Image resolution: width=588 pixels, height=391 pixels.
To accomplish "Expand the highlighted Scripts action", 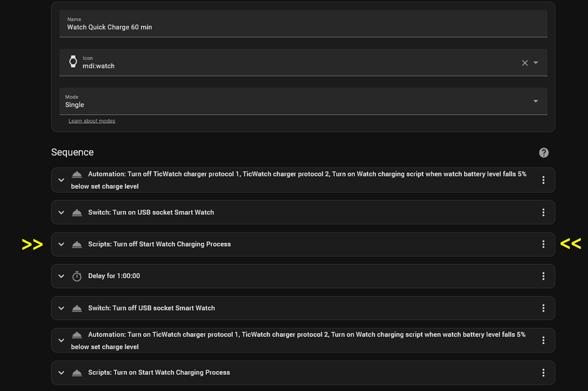I will 61,244.
